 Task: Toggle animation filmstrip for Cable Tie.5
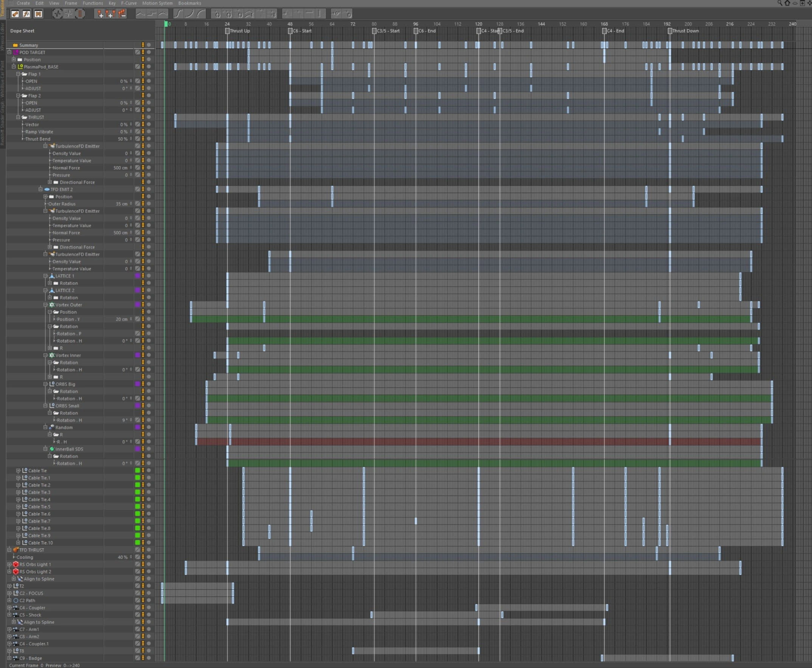click(143, 507)
